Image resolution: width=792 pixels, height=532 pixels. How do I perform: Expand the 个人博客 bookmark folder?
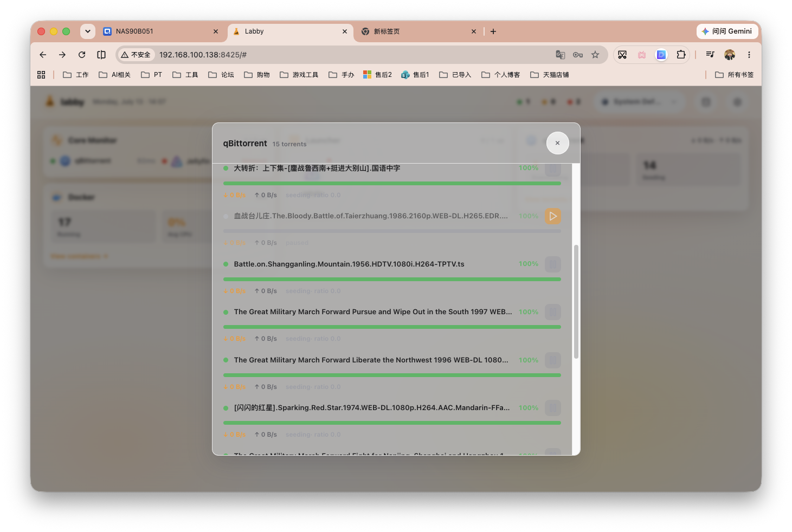click(501, 75)
